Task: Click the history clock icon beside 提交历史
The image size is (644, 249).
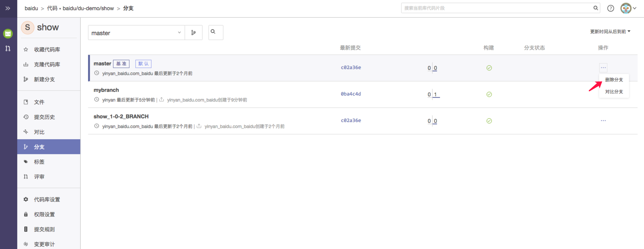Action: [x=26, y=117]
